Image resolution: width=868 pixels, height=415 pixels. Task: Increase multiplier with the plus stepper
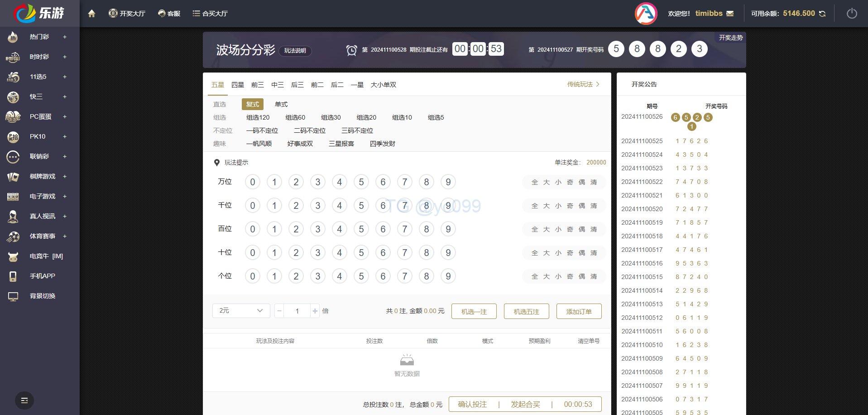tap(315, 311)
